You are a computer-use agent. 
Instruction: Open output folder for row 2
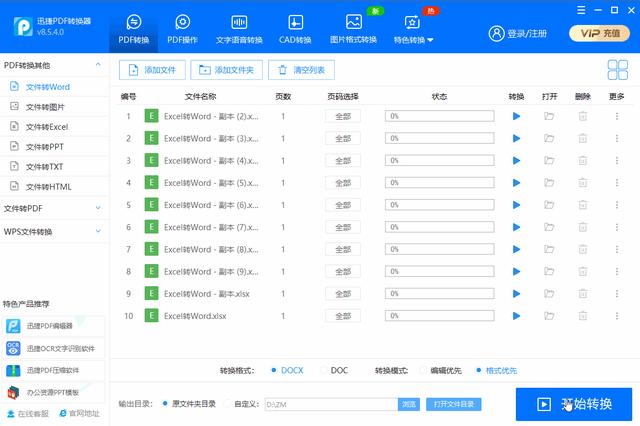pyautogui.click(x=549, y=138)
